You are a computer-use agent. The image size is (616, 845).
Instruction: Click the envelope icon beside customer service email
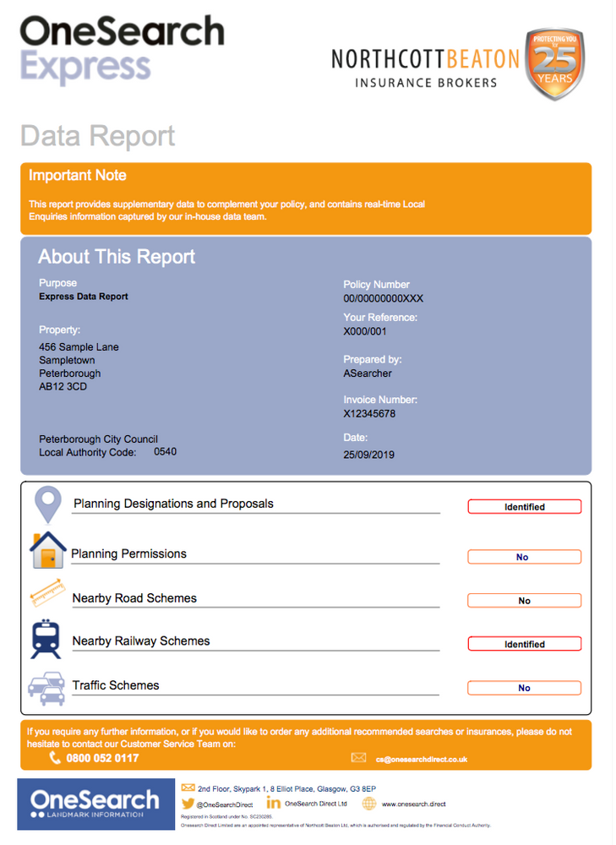[358, 758]
